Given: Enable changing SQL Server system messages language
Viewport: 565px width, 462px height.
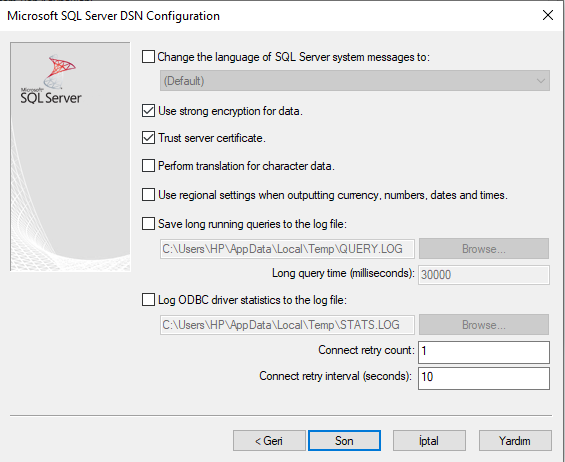Looking at the screenshot, I should point(148,57).
